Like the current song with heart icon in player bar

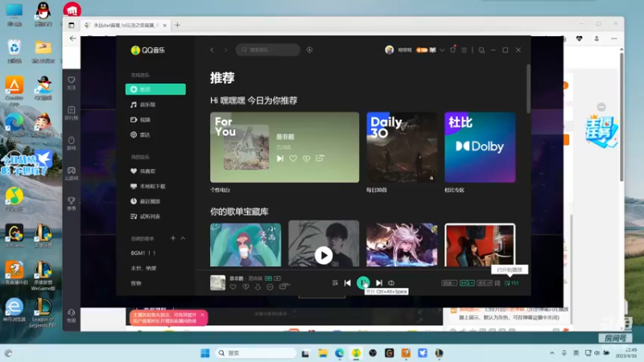[x=233, y=287]
